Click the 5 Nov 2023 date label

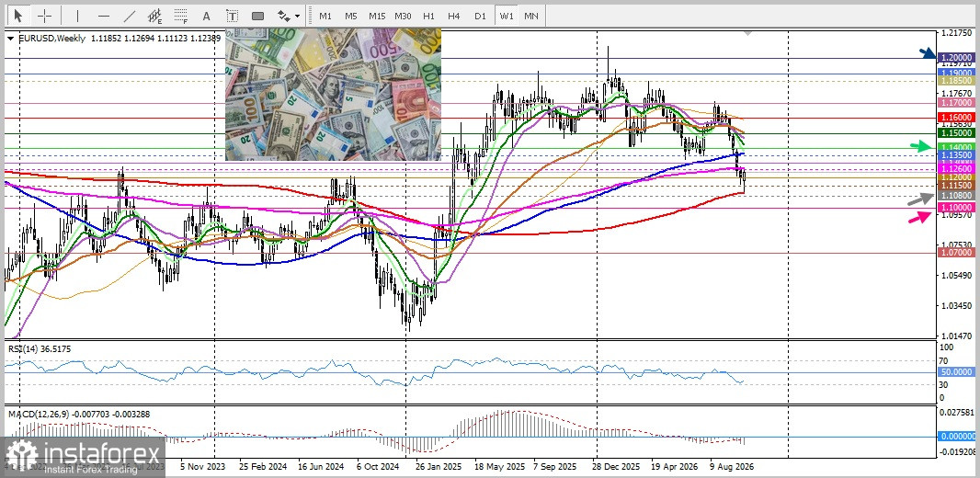(203, 466)
